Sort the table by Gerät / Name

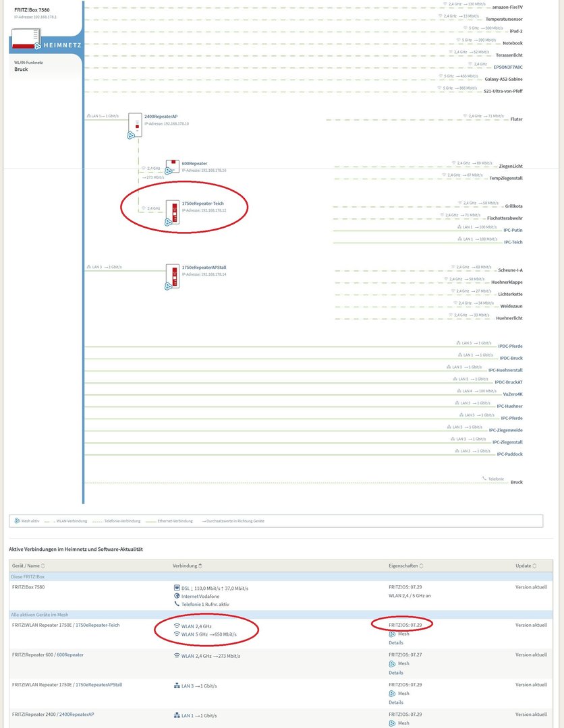point(29,566)
